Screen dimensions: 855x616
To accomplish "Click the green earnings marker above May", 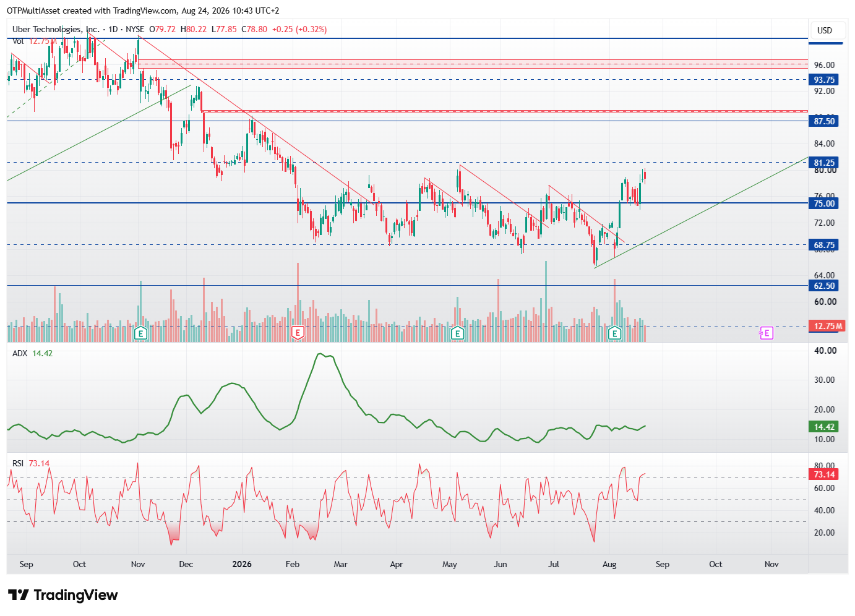I will pyautogui.click(x=457, y=333).
